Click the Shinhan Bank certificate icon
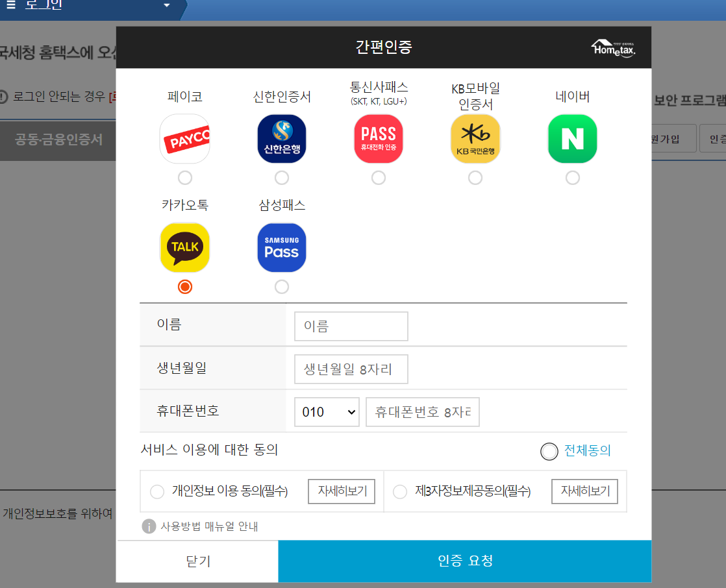 (282, 139)
